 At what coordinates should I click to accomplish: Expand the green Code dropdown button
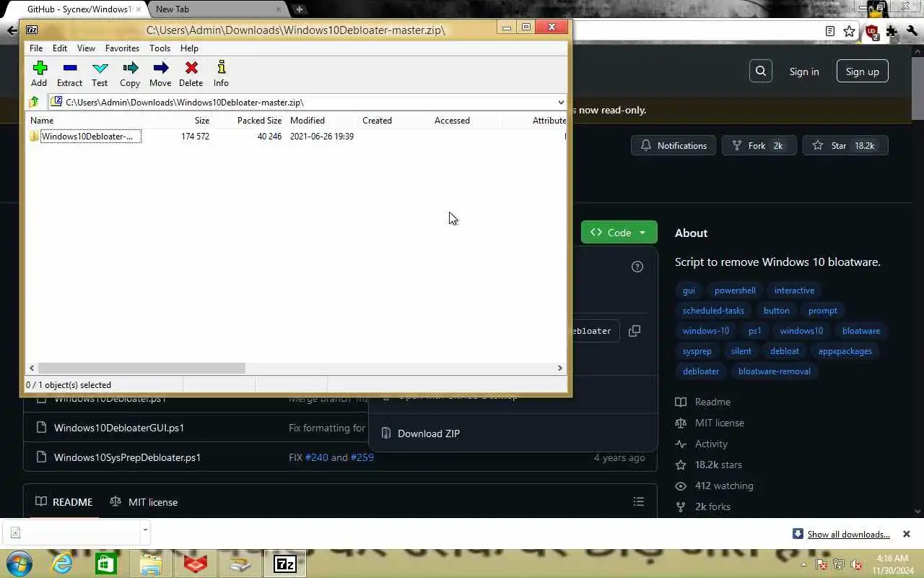pyautogui.click(x=619, y=232)
